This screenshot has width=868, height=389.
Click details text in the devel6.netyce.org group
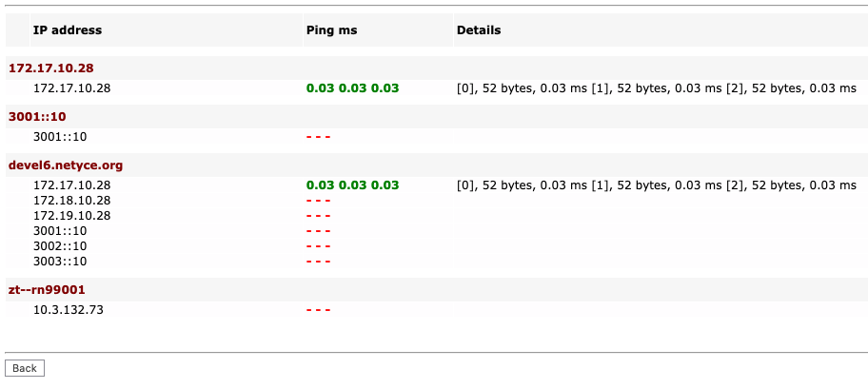656,185
